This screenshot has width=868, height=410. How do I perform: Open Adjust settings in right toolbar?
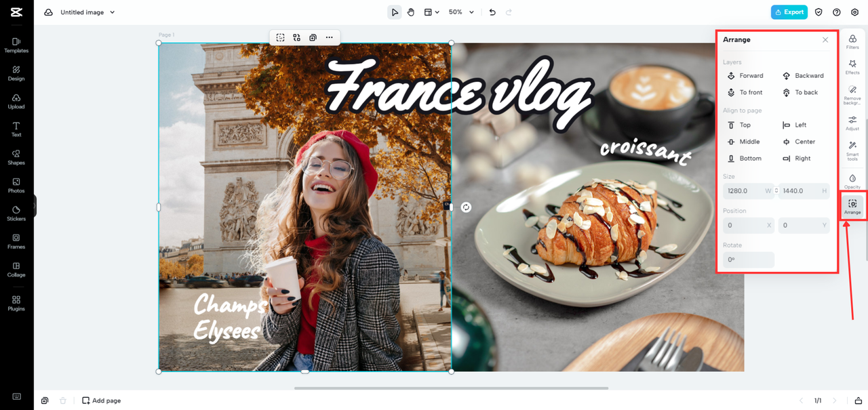coord(852,123)
